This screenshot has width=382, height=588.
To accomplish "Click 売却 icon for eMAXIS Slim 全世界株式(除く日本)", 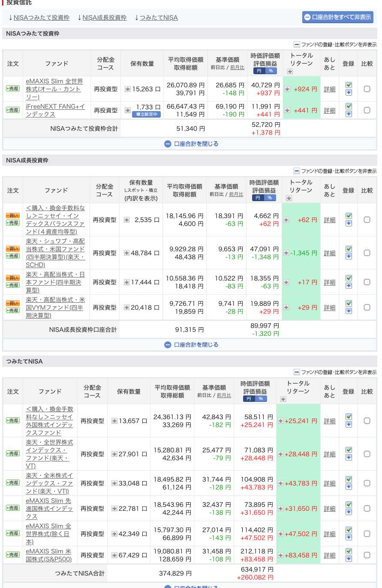I will [x=13, y=534].
